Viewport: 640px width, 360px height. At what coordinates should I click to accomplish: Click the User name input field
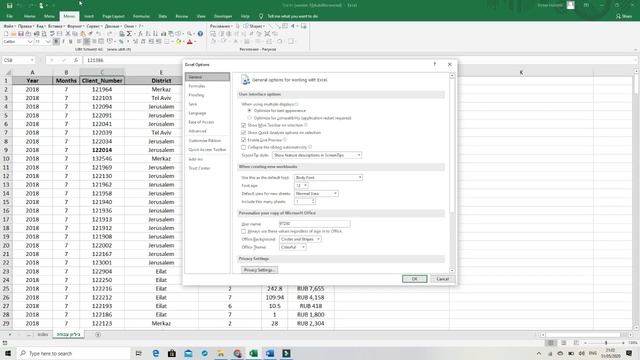(314, 224)
